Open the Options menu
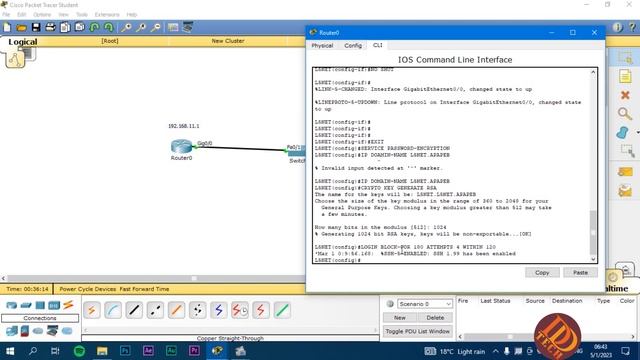This screenshot has width=640, height=360. (x=42, y=14)
